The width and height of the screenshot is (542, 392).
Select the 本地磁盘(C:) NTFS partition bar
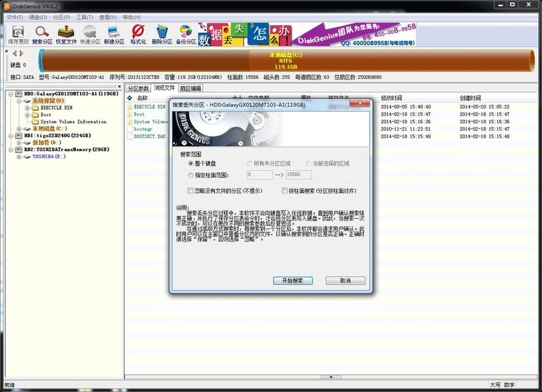tap(287, 61)
